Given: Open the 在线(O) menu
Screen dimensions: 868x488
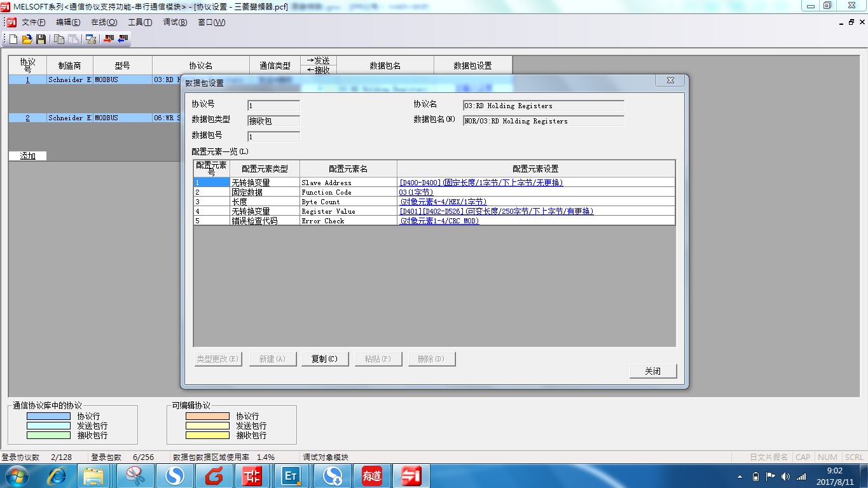Looking at the screenshot, I should [x=104, y=22].
